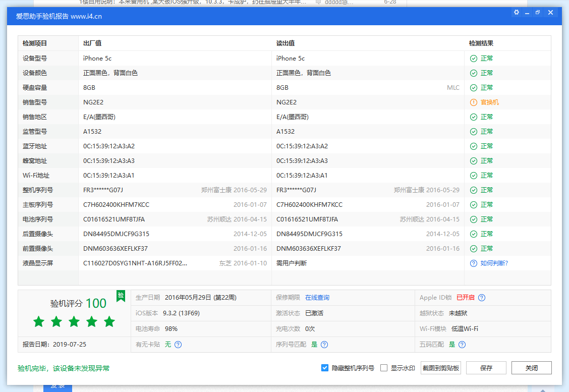Image resolution: width=569 pixels, height=392 pixels.
Task: Click the 出厂值 column header
Action: (x=92, y=43)
